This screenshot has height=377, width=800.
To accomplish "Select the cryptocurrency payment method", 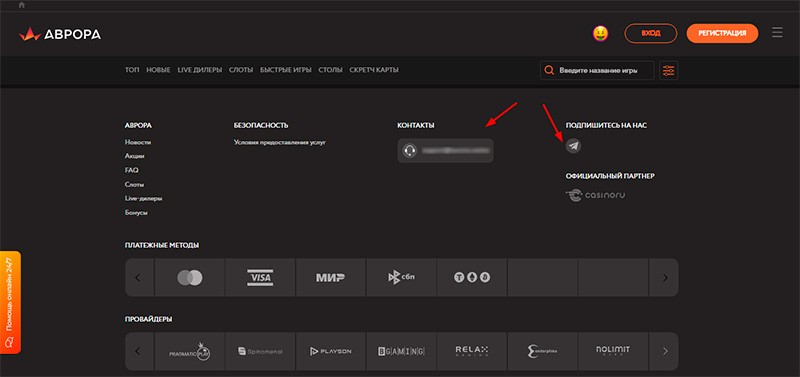I will (471, 278).
